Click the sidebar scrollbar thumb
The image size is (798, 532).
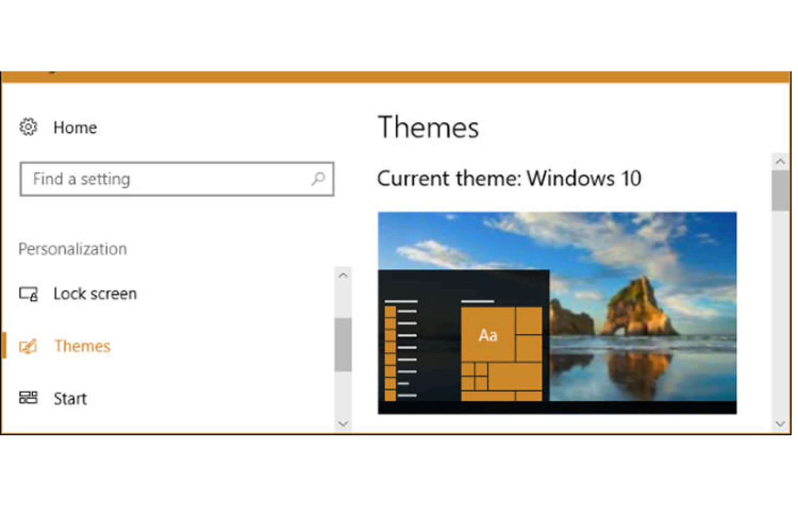pyautogui.click(x=343, y=344)
